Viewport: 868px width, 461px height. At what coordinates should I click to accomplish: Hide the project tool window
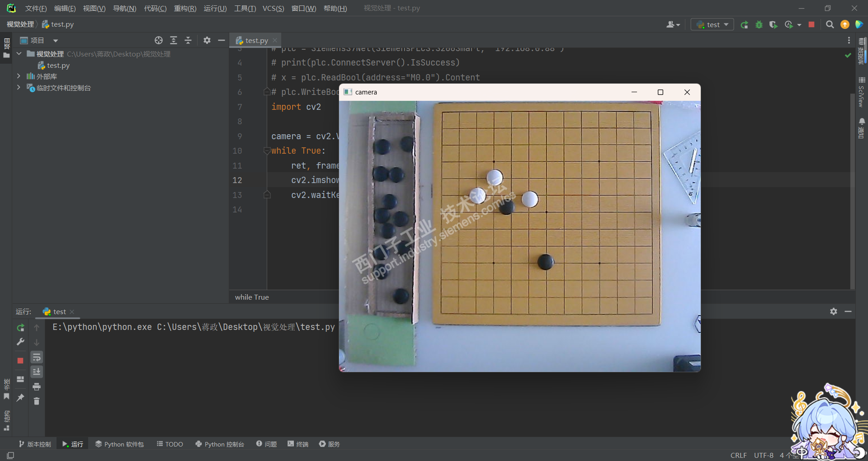222,41
